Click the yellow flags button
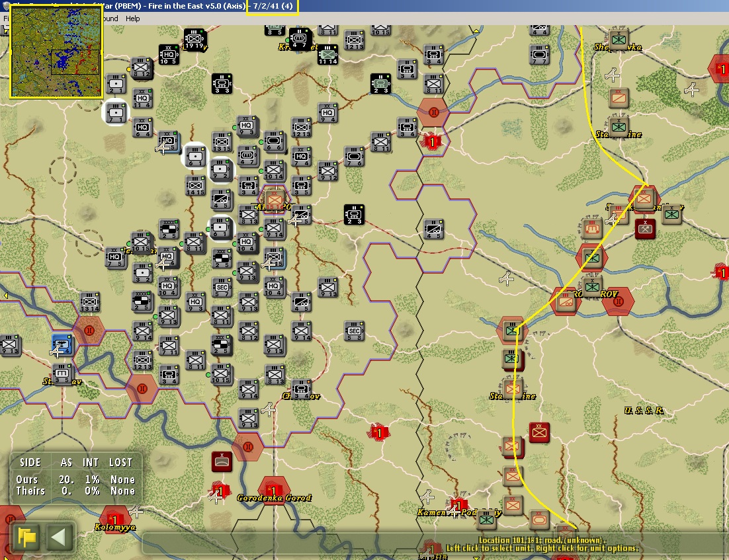This screenshot has height=560, width=729. click(26, 538)
